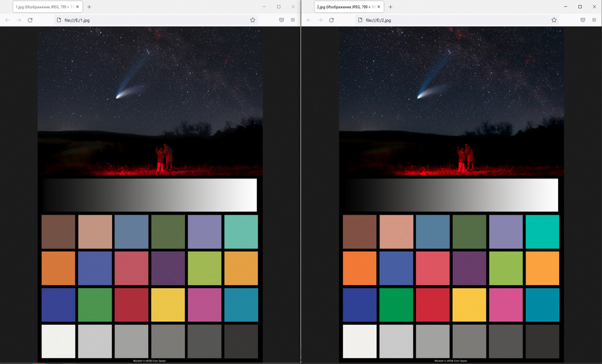Screen dimensions: 602x364
Task: Save 2.jpg page to Pocket
Action: pos(583,20)
